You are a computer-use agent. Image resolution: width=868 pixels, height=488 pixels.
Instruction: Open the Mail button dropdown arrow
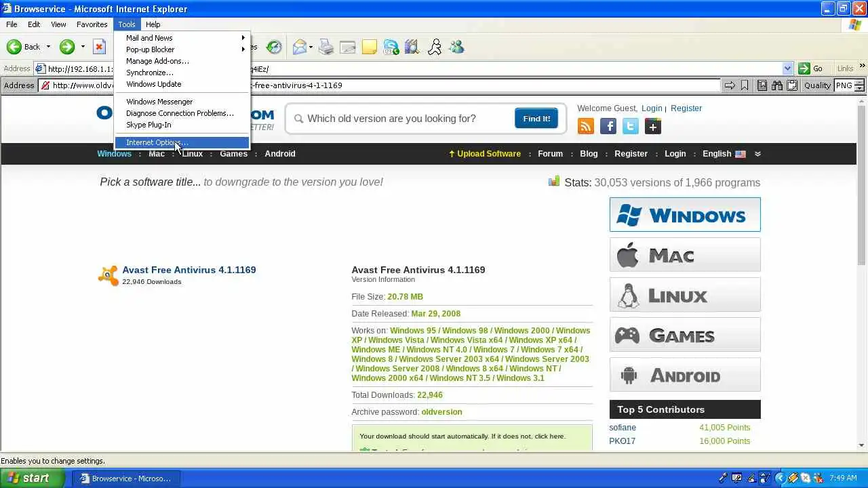311,47
